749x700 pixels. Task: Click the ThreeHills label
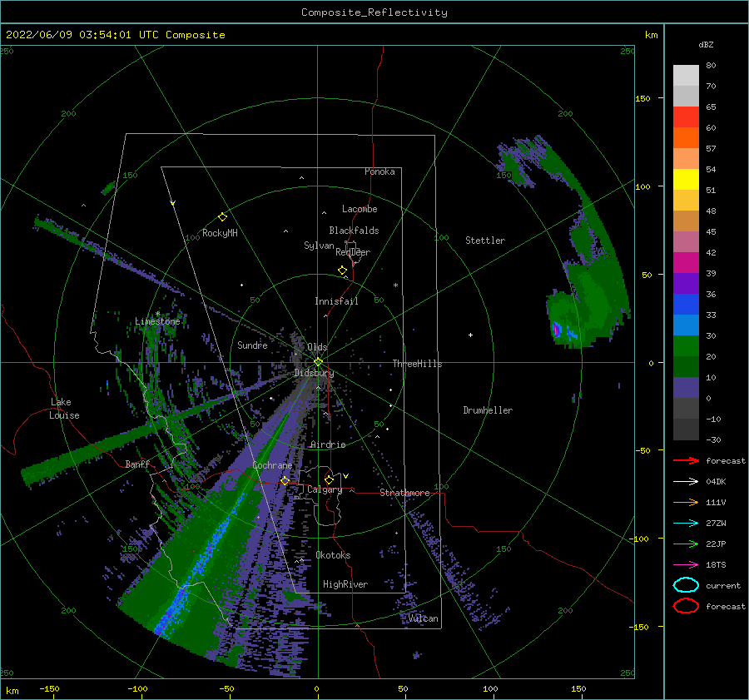417,364
